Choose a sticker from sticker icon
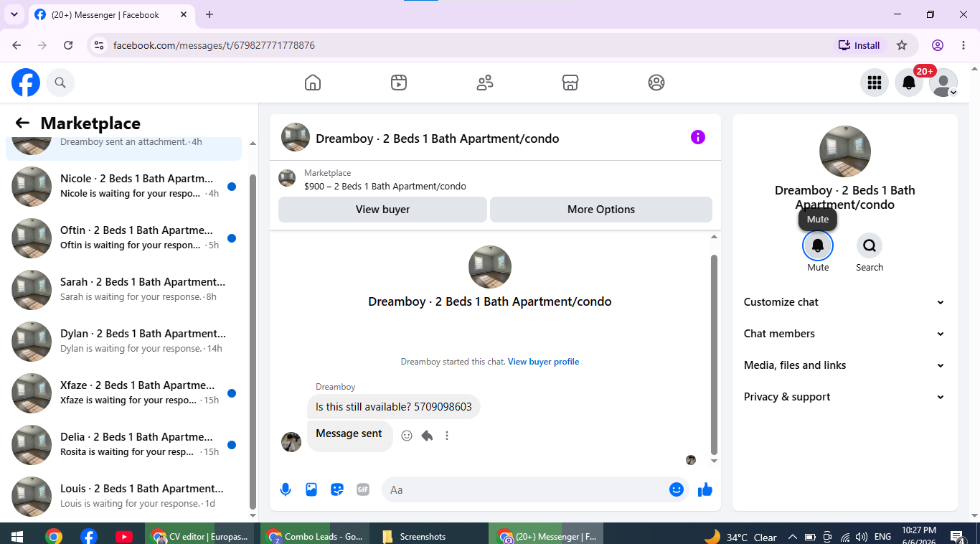Viewport: 980px width, 544px height. [x=337, y=489]
